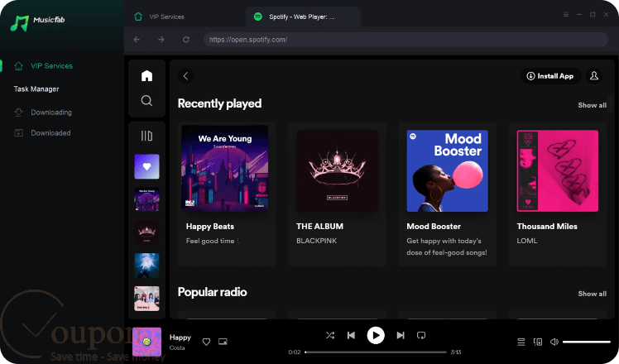Open Downloading task list
This screenshot has width=619, height=364.
[x=51, y=113]
